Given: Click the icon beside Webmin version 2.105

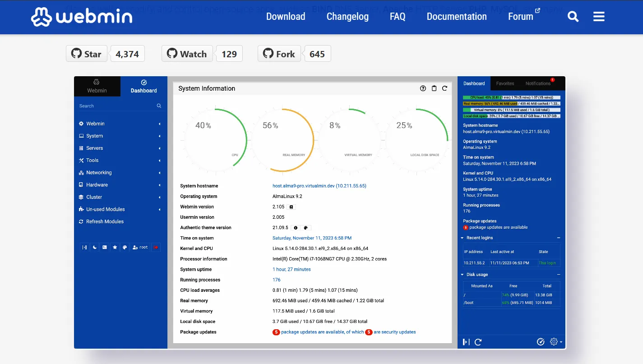Looking at the screenshot, I should (291, 207).
